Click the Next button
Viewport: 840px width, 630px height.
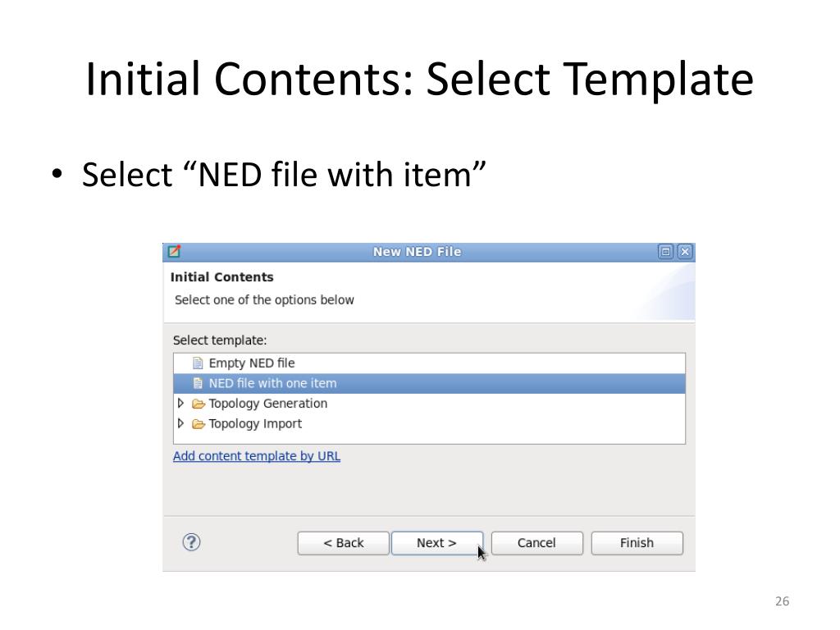[436, 543]
